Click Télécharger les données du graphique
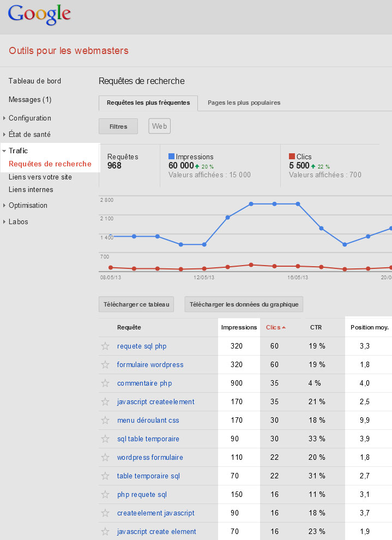Image resolution: width=392 pixels, height=540 pixels. 244,304
